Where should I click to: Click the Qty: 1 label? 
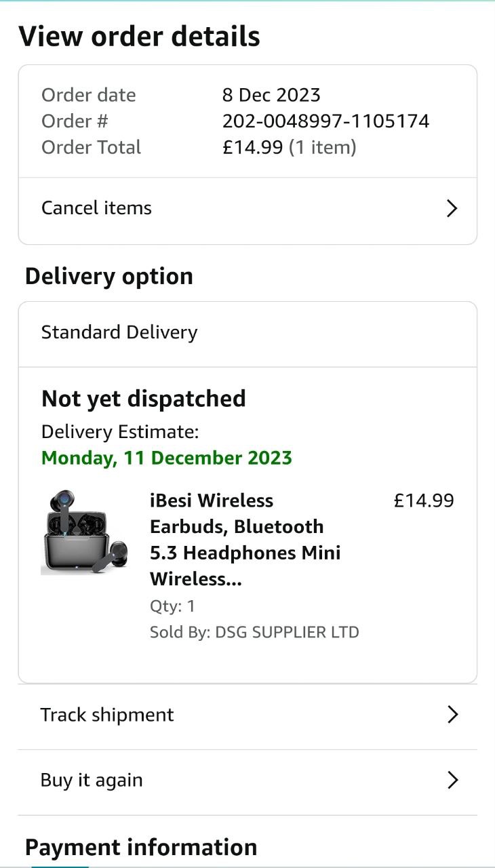click(x=172, y=606)
